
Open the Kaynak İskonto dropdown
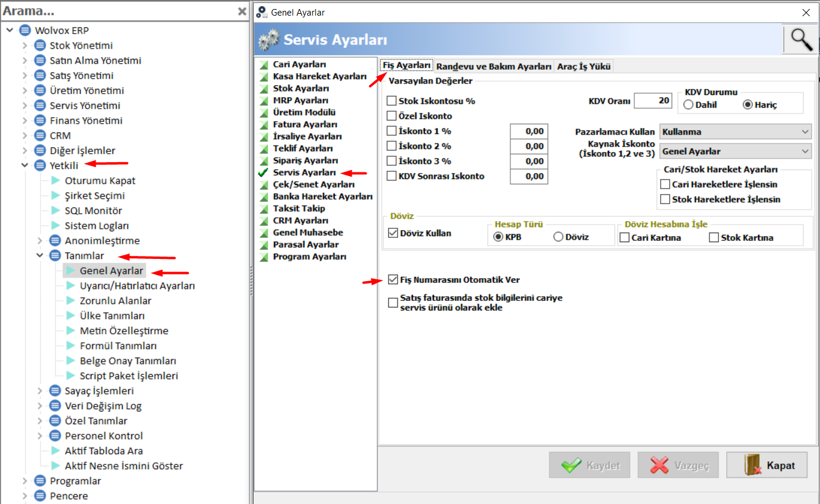735,151
